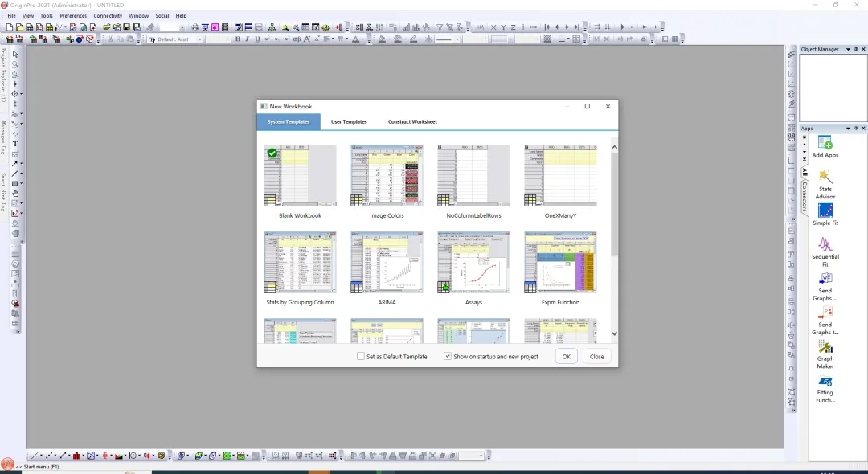Click the Line plot icon in bottom toolbar
The width and height of the screenshot is (868, 474).
click(35, 456)
